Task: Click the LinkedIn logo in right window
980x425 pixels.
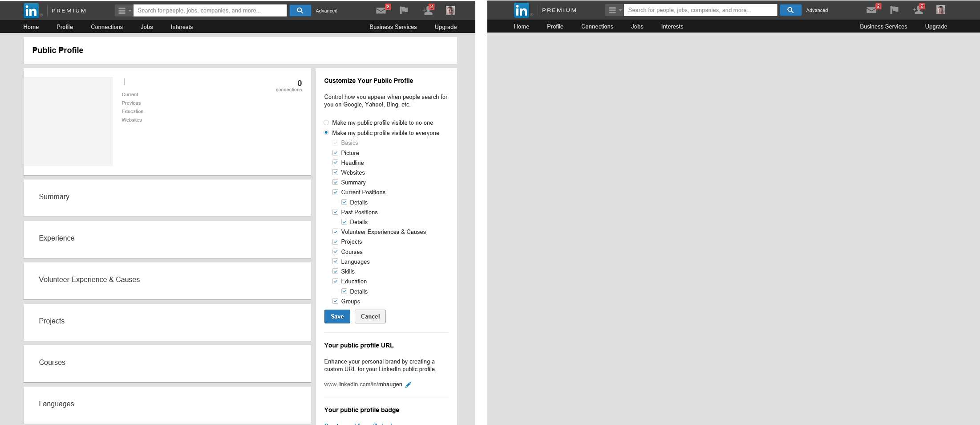Action: 522,10
